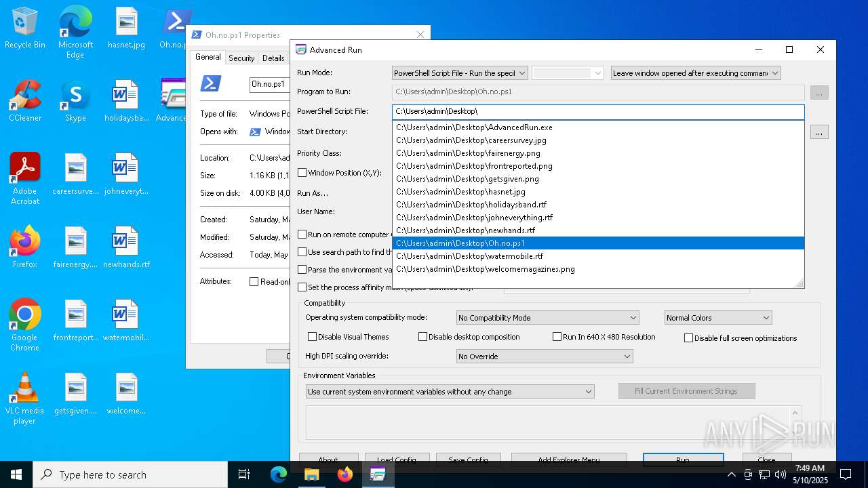Launch Microsoft Edge from the desktop
Viewport: 868px width, 488px height.
tap(75, 33)
